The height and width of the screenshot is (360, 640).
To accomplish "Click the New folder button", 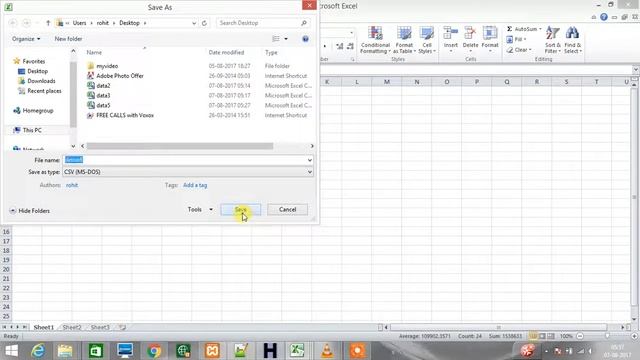I will (68, 39).
